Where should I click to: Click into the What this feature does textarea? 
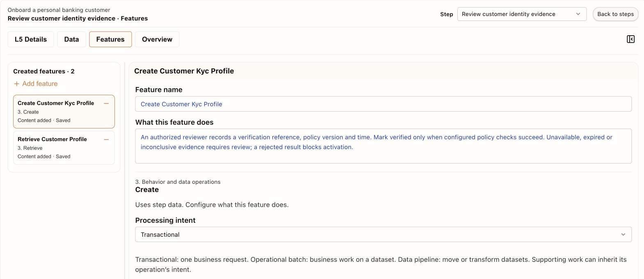coord(384,146)
